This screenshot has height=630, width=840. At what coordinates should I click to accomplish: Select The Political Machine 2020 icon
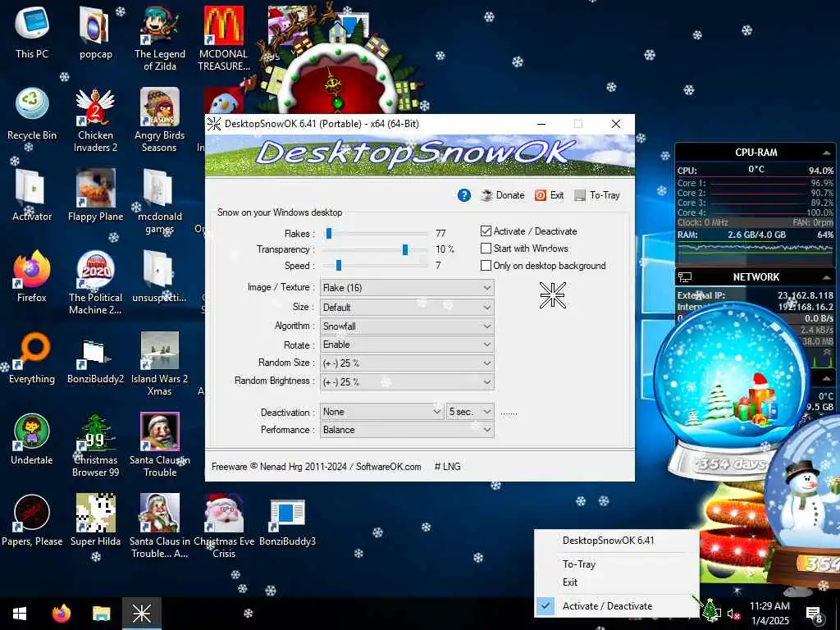pos(95,283)
